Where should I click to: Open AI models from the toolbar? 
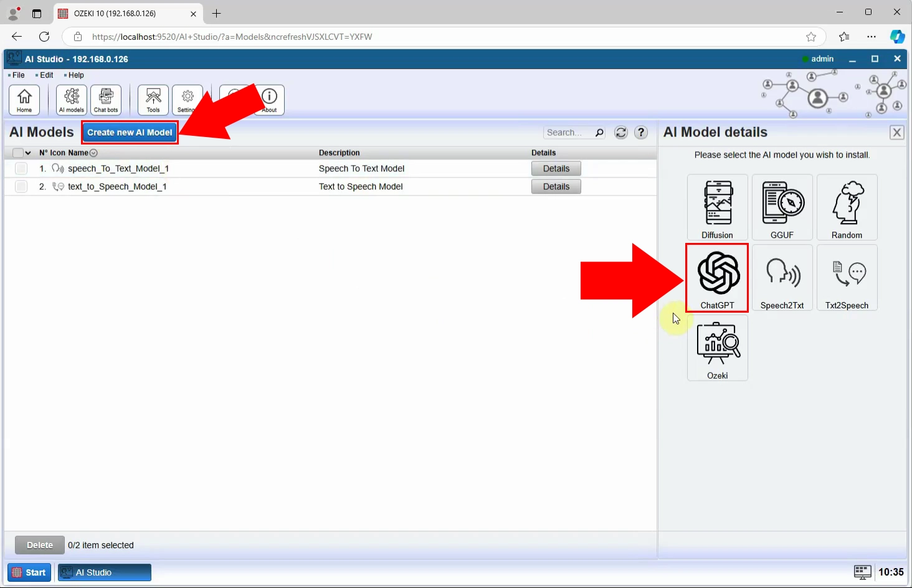coord(72,100)
